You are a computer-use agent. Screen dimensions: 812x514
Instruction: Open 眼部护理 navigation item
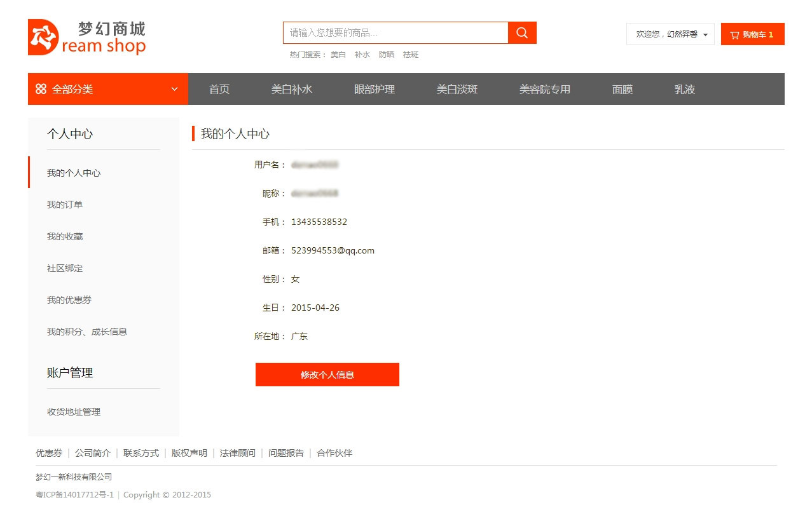pyautogui.click(x=375, y=89)
